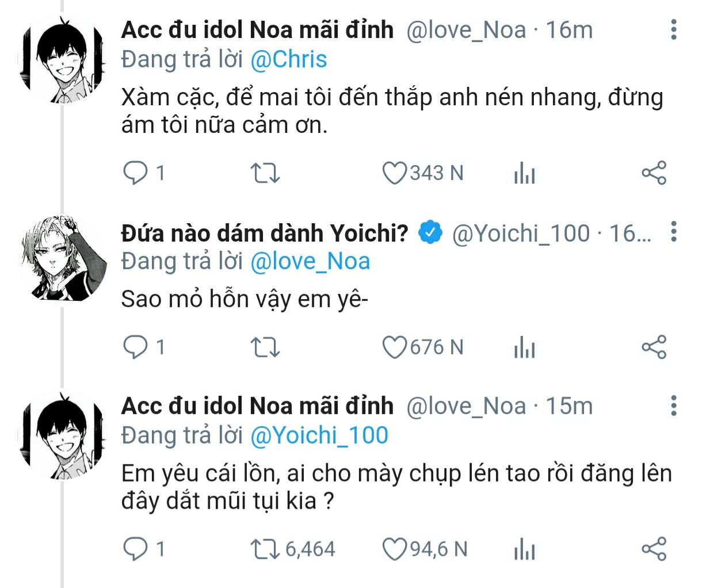
Task: Retweet the tweet replying to @Chris
Action: coord(265,173)
